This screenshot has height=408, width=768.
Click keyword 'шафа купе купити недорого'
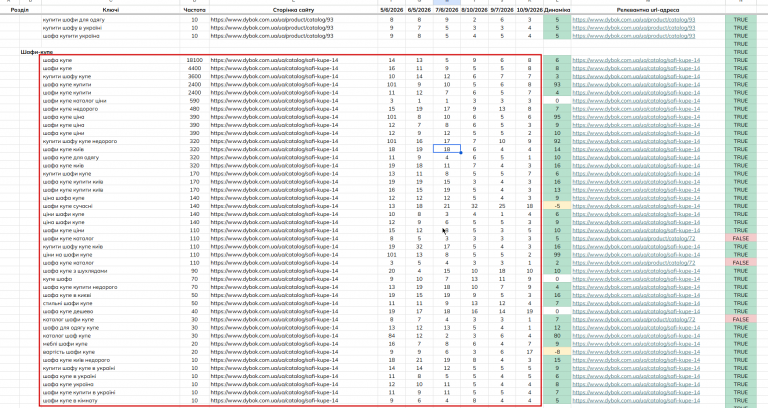[80, 287]
